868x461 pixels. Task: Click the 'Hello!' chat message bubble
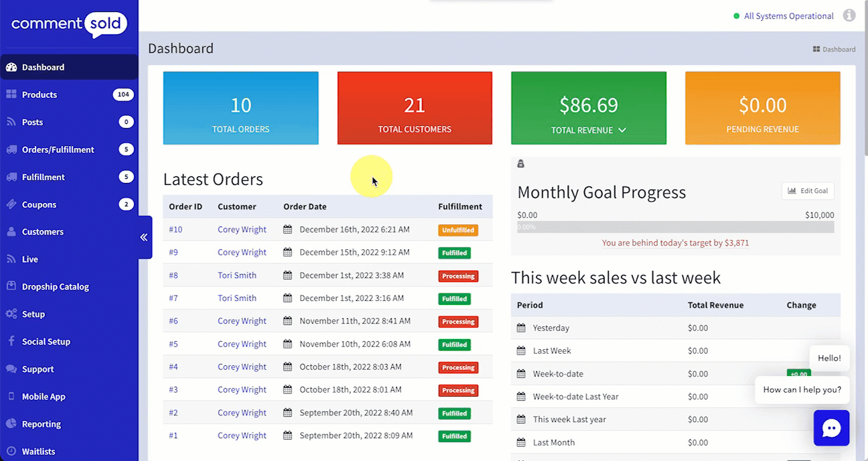829,358
